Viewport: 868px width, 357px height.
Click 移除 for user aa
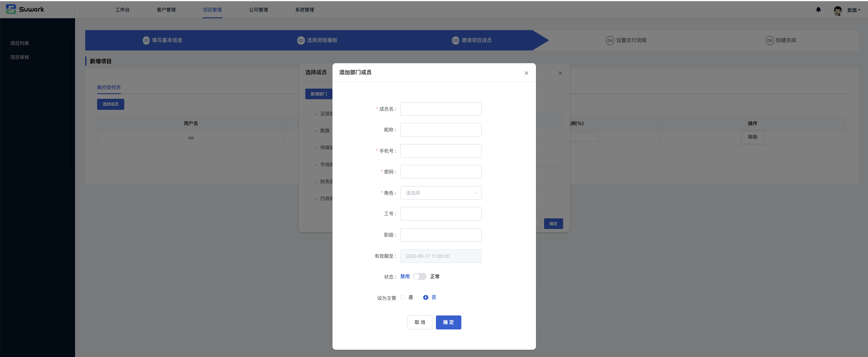(x=752, y=137)
